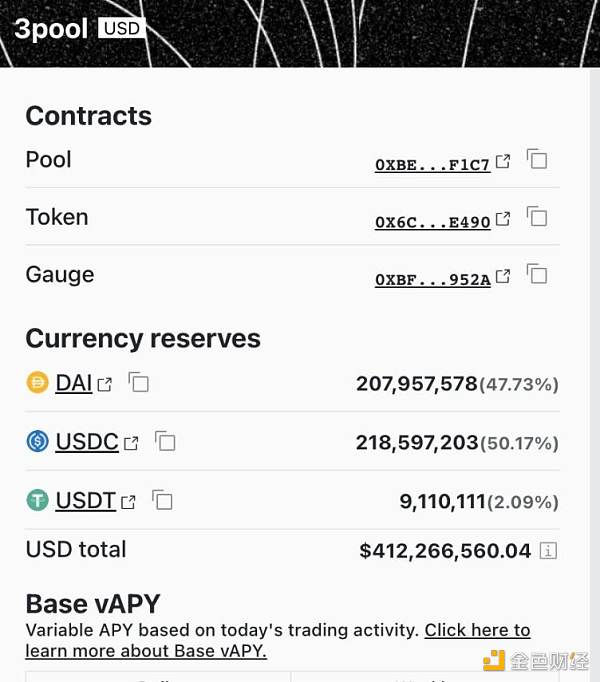The width and height of the screenshot is (600, 682).
Task: Click the info icon beside USD total
Action: click(547, 550)
